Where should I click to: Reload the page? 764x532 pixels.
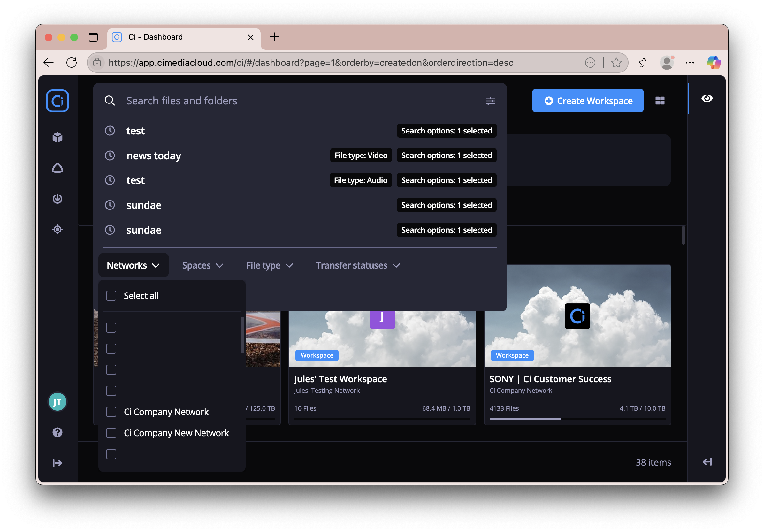click(72, 63)
